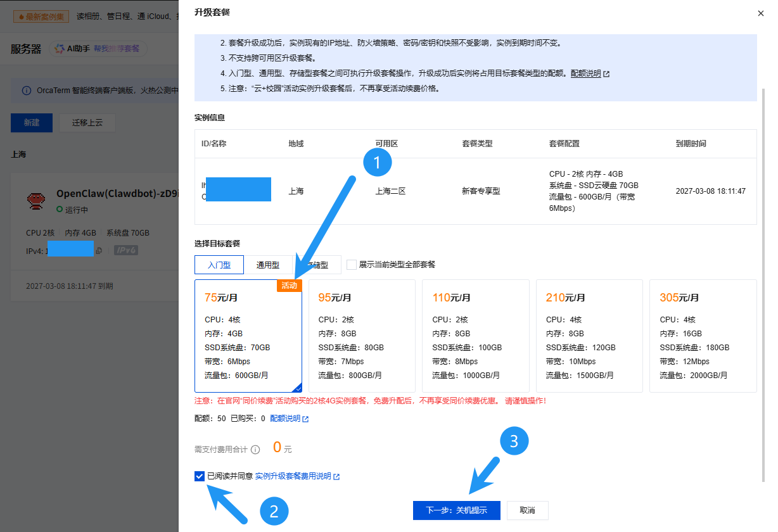The image size is (778, 532).
Task: Pick the 305元/月 16GB package card
Action: pos(703,336)
